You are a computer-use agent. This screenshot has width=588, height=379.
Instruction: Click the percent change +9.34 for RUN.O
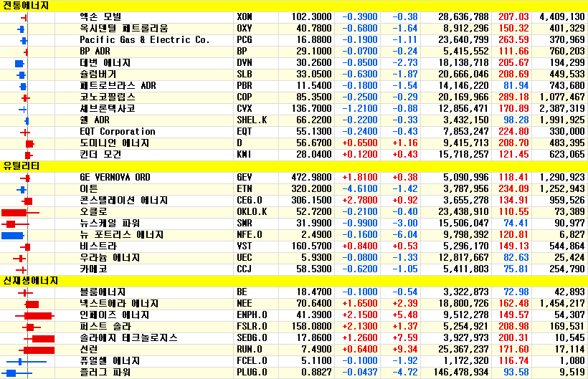click(405, 350)
